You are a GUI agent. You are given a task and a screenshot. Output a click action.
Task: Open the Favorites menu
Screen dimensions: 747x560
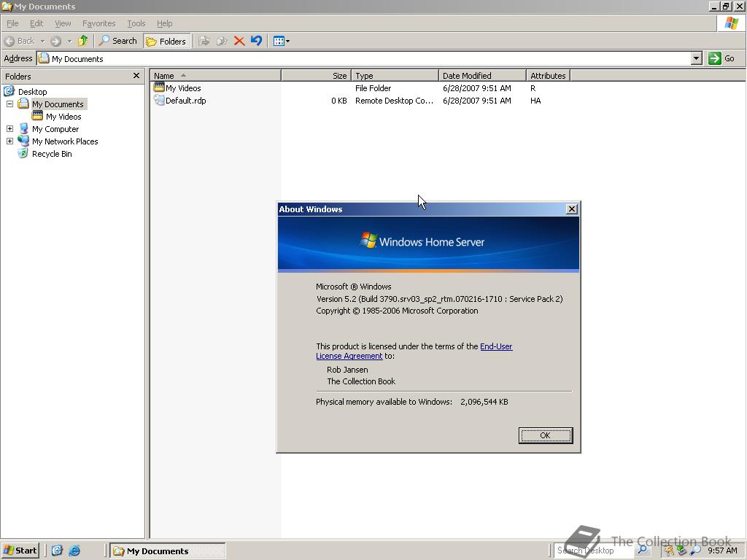(98, 23)
